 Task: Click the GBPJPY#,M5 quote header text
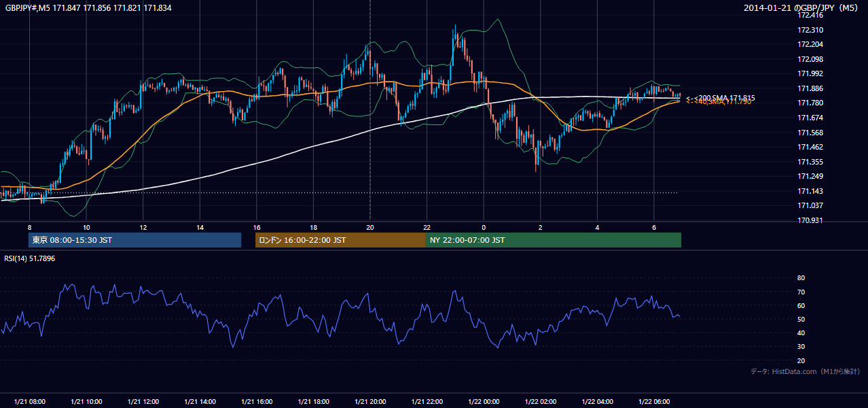(88, 7)
